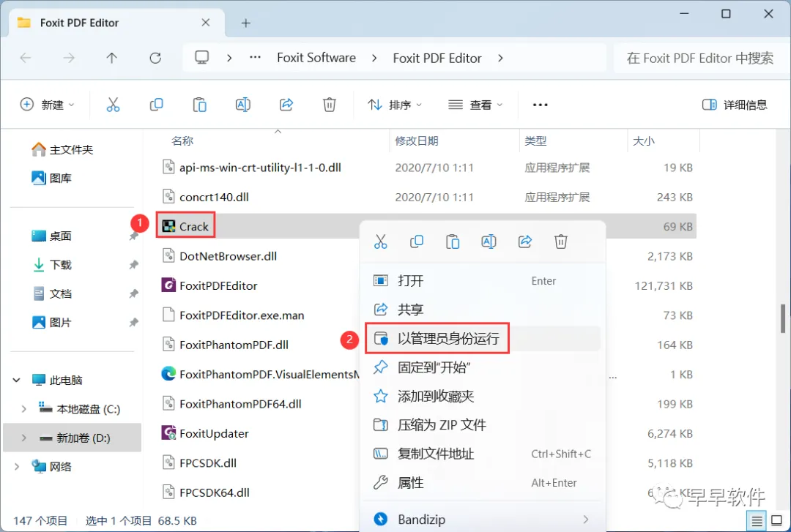Viewport: 791px width, 532px height.
Task: Toggle the 详细信息 details pane
Action: 735,105
